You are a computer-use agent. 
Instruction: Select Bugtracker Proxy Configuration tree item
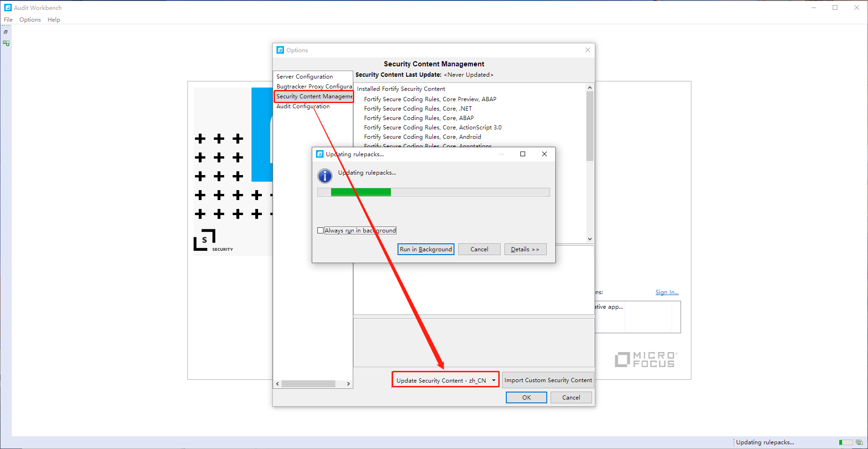(314, 87)
